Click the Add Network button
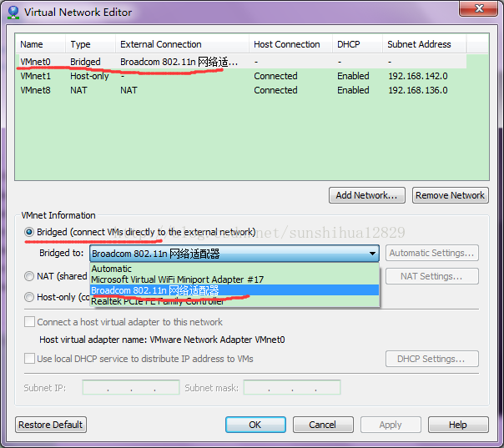This screenshot has height=448, width=504. [x=367, y=195]
